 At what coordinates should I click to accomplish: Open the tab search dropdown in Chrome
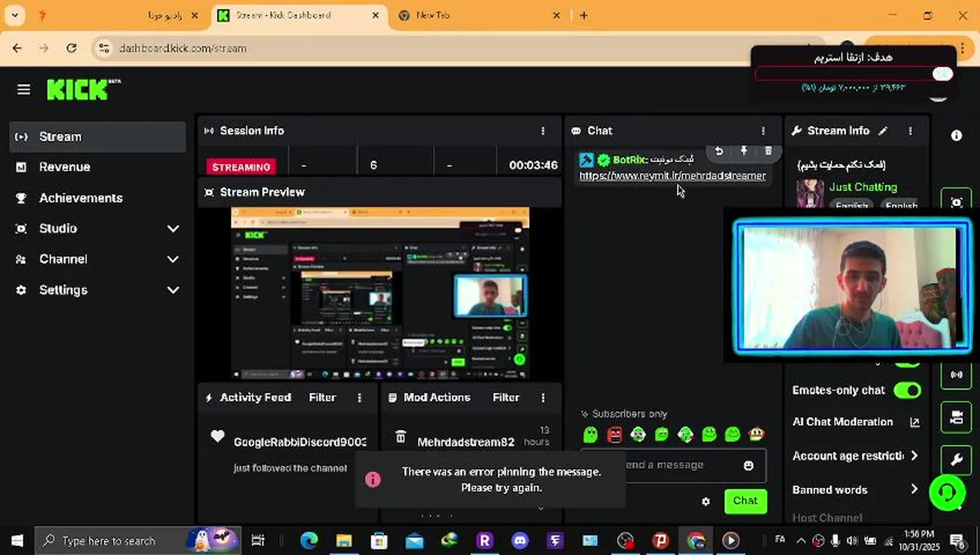tap(15, 15)
